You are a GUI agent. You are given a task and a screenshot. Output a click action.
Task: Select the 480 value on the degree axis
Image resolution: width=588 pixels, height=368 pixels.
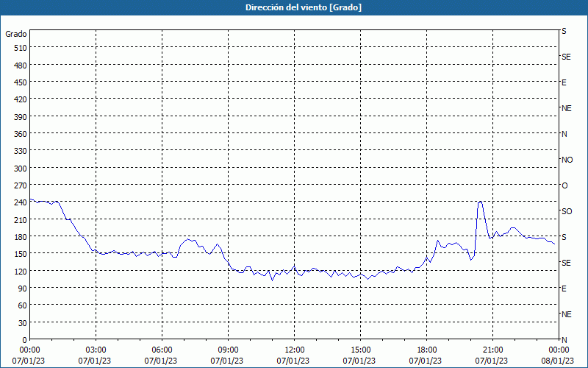[x=21, y=66]
